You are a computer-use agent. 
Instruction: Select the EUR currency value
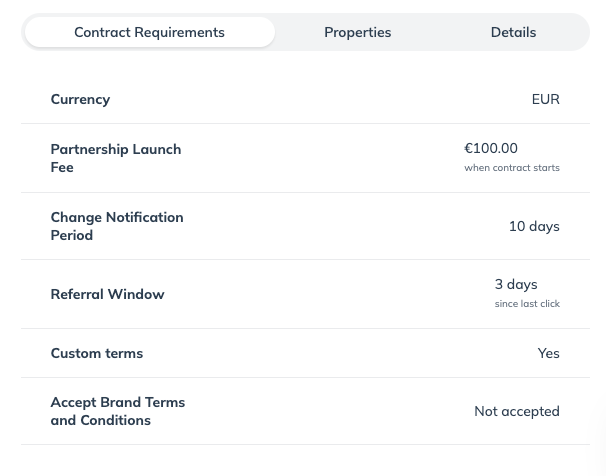[545, 99]
